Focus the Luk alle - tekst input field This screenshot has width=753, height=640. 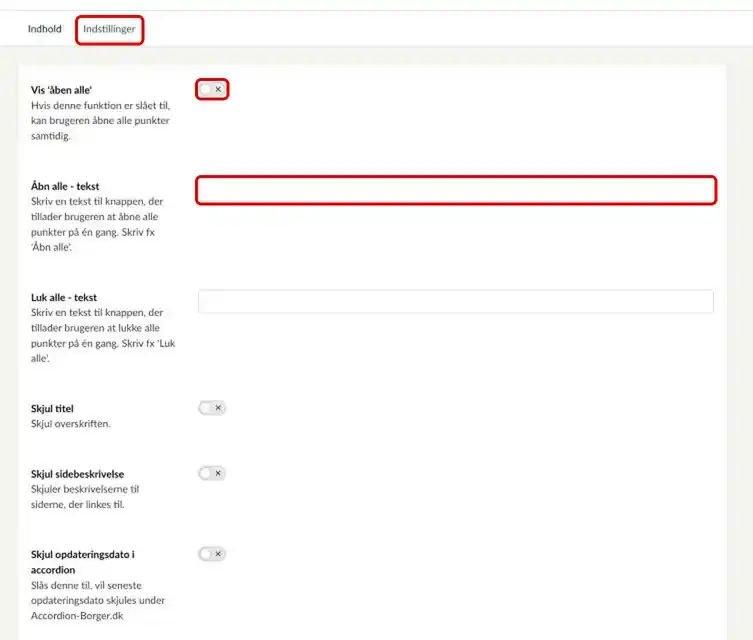(456, 302)
